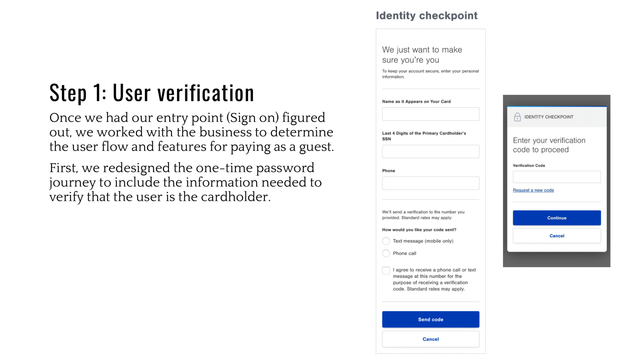
Task: Click the IDENTITY CHECKPOINT dialog header label
Action: click(549, 117)
